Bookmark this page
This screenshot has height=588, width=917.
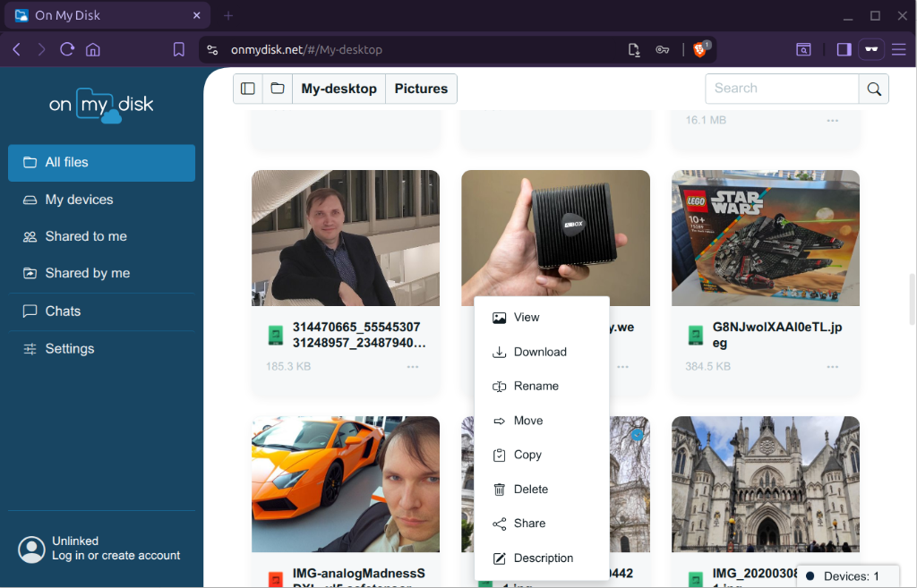179,50
